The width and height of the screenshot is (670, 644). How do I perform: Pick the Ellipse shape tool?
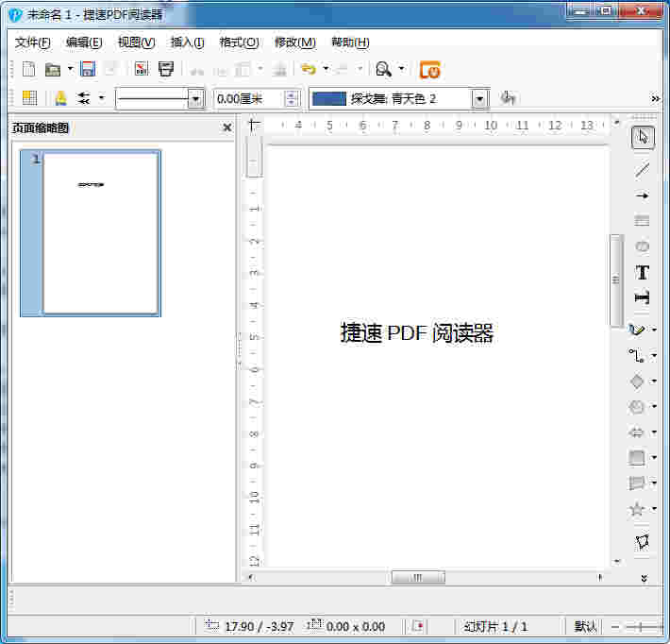click(643, 246)
